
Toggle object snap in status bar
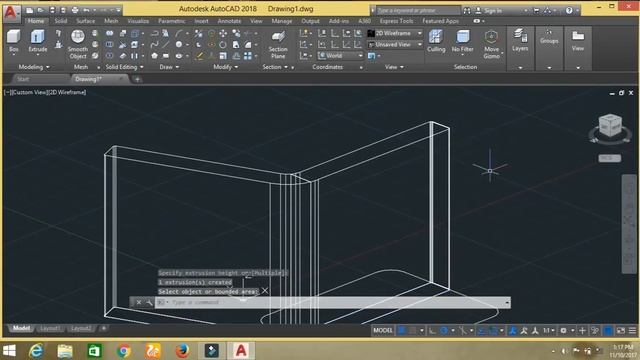tap(493, 331)
